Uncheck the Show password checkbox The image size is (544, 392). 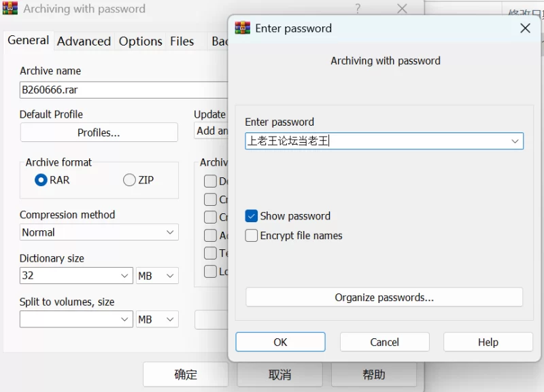[251, 216]
